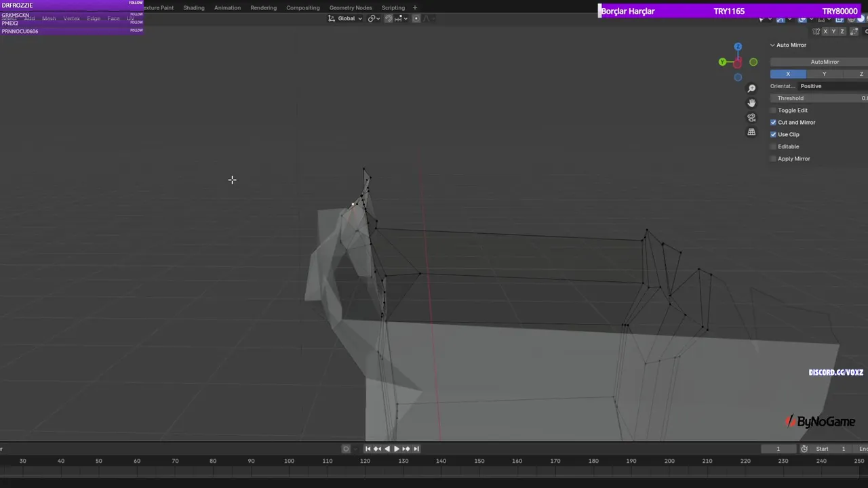Image resolution: width=868 pixels, height=488 pixels.
Task: Click the current frame number field
Action: [778, 449]
